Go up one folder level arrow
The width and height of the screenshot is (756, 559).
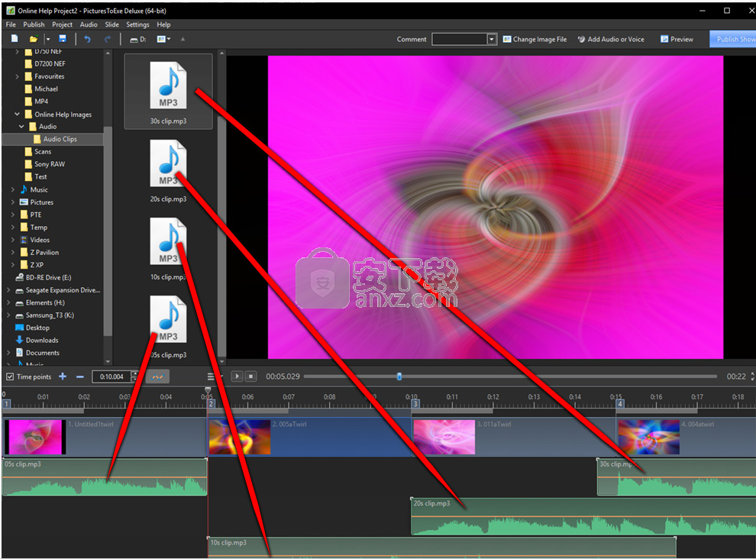coord(183,39)
